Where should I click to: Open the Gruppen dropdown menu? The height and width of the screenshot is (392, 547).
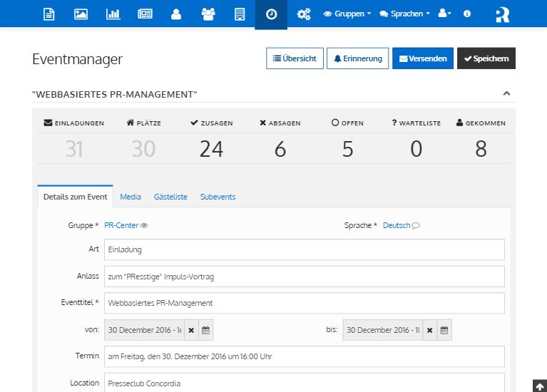coord(347,14)
